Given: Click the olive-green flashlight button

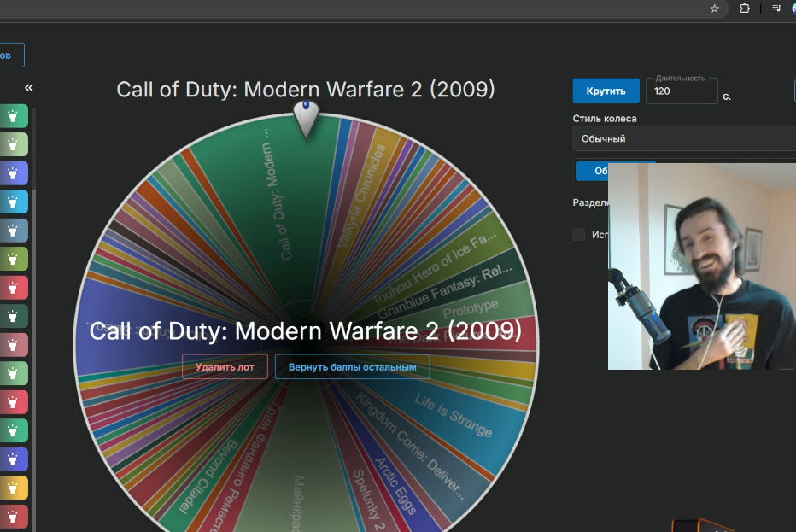Looking at the screenshot, I should (14, 260).
